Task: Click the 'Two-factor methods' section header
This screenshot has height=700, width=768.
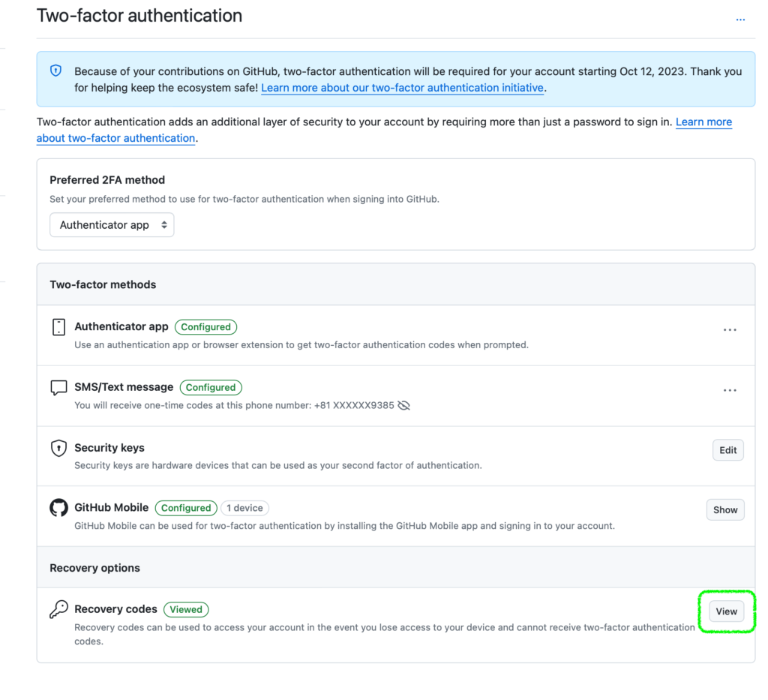Action: [103, 284]
